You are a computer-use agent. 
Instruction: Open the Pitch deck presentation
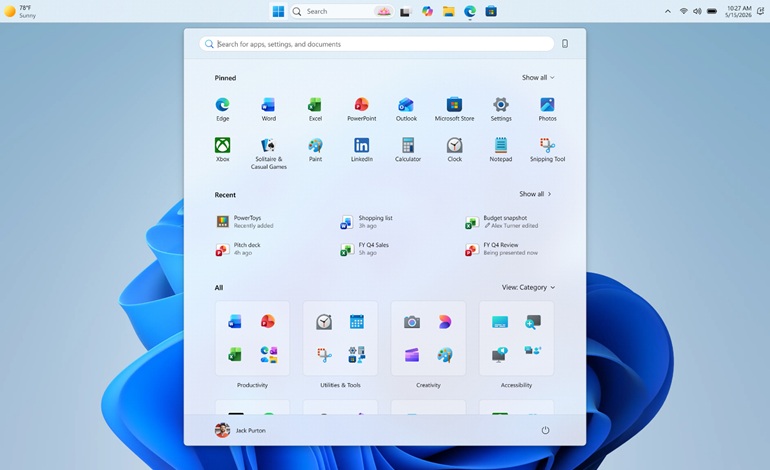tap(238, 249)
